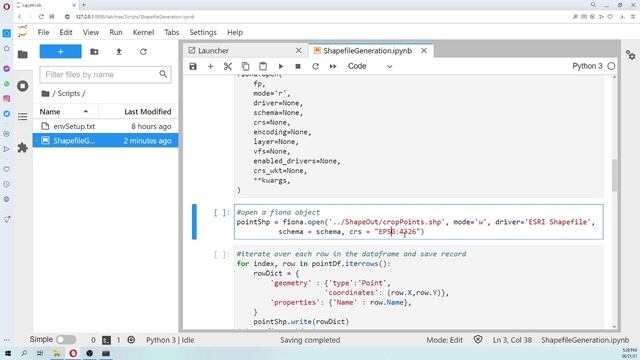The height and width of the screenshot is (360, 640).
Task: Click the Filter files by name field
Action: click(105, 74)
